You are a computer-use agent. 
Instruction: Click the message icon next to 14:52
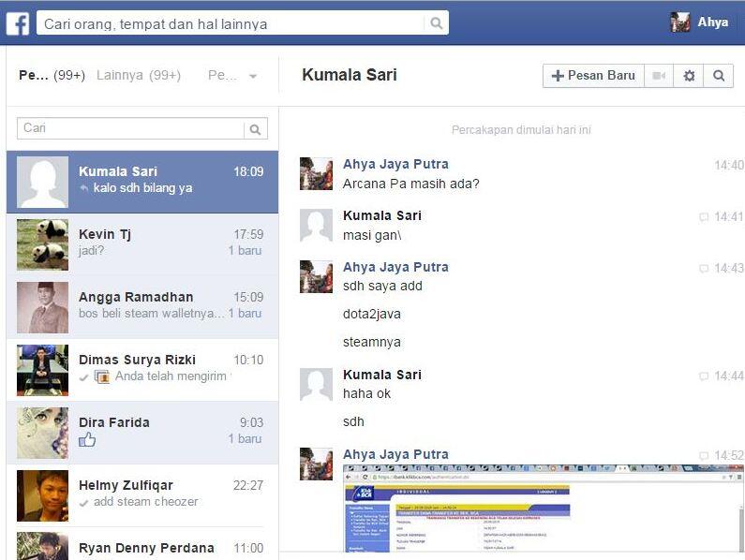coord(704,456)
